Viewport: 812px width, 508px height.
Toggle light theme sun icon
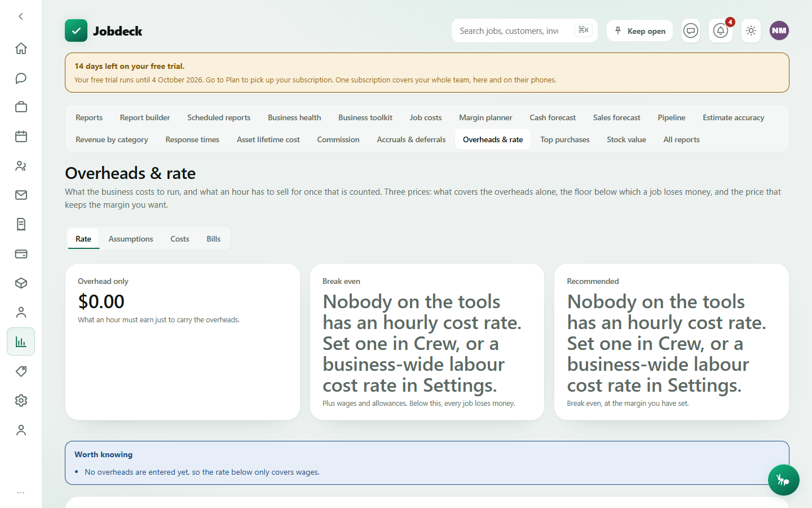pyautogui.click(x=751, y=30)
